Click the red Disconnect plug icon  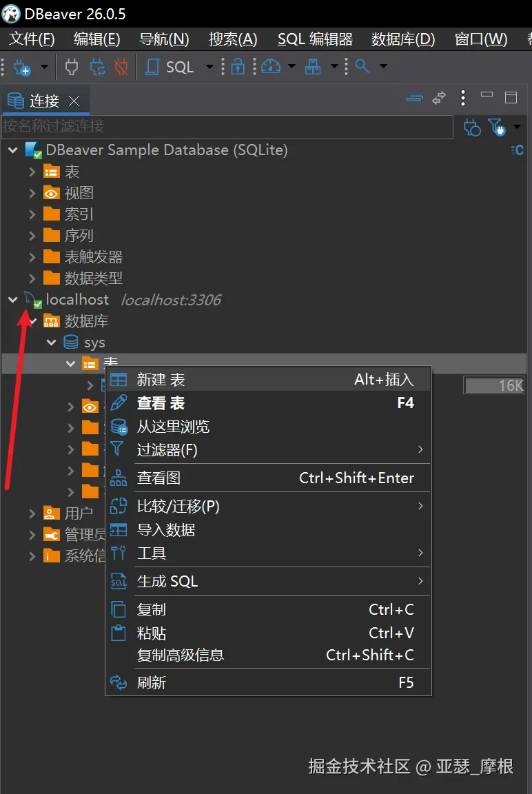tap(121, 67)
